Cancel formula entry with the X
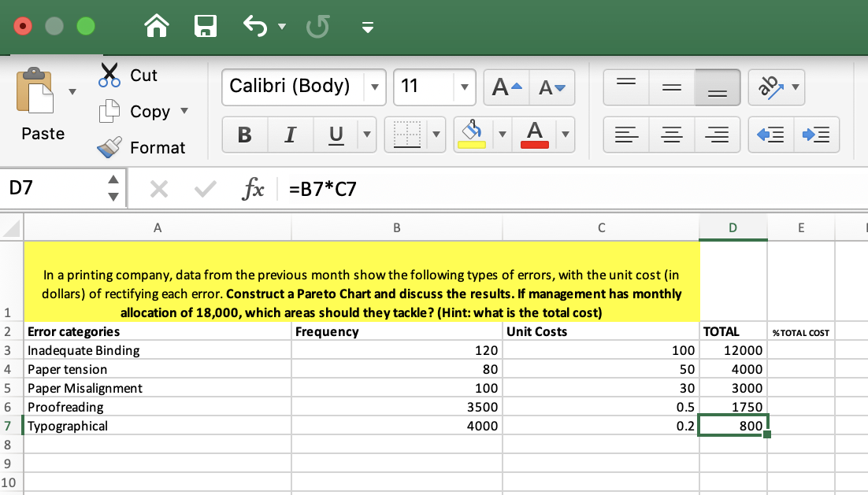868x495 pixels. (159, 187)
